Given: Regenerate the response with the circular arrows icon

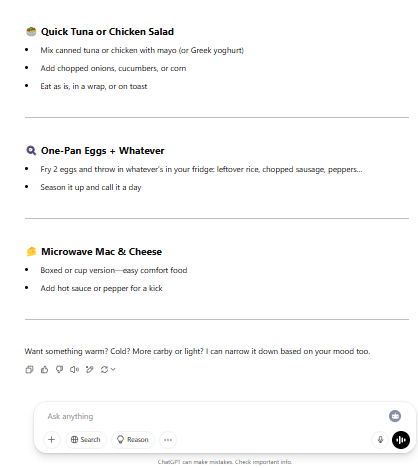Looking at the screenshot, I should coord(104,369).
